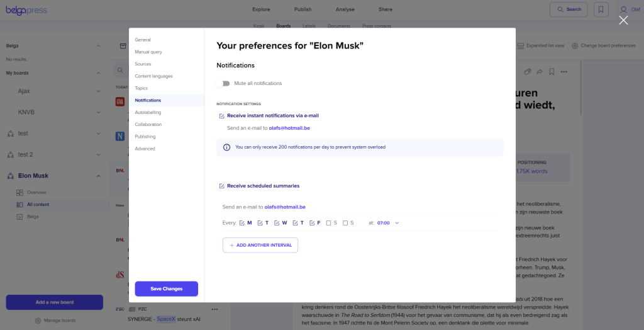Click the Save Changes button
Screen dimensions: 644x330
[x=166, y=288]
